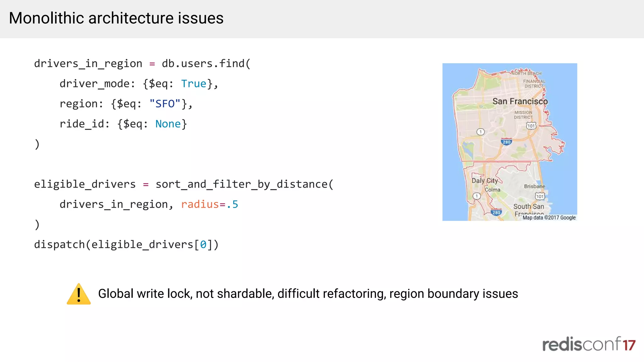Click the line 'drivers_in_region = db.users.find('

coord(142,64)
